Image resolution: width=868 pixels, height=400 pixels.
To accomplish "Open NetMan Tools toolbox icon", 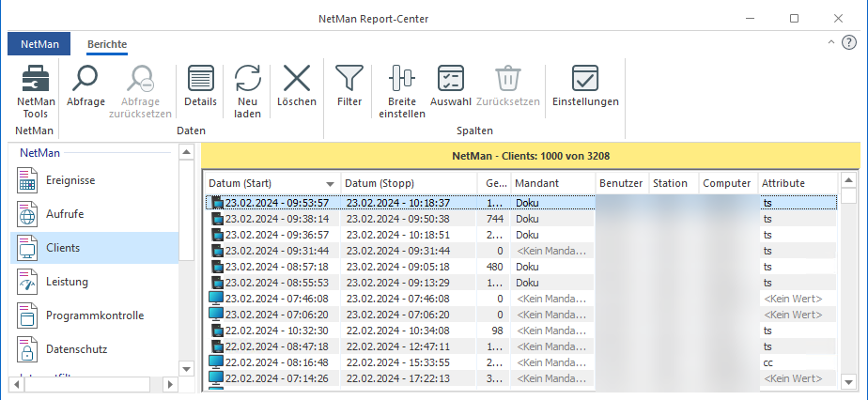I will (36, 78).
